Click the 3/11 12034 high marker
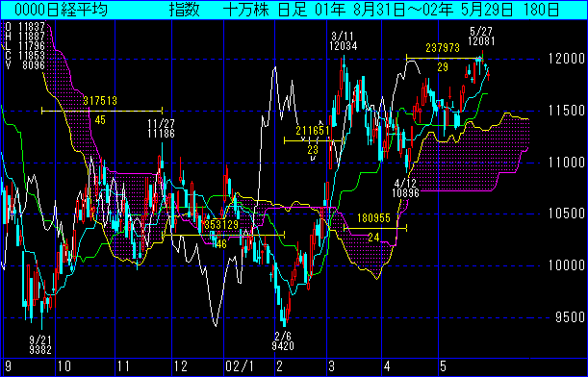The height and width of the screenshot is (377, 588). pyautogui.click(x=344, y=41)
